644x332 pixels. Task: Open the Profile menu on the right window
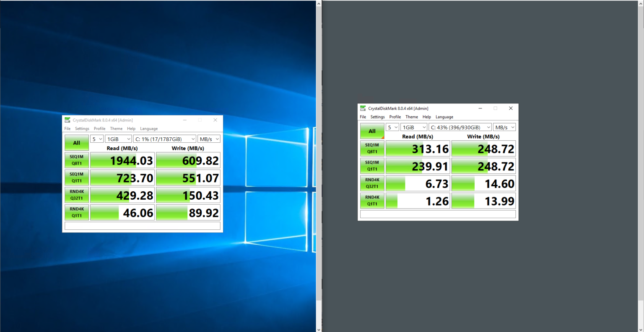click(x=395, y=117)
